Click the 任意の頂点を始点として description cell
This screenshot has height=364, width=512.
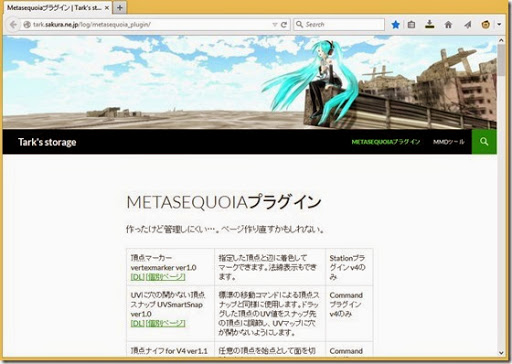(270, 350)
